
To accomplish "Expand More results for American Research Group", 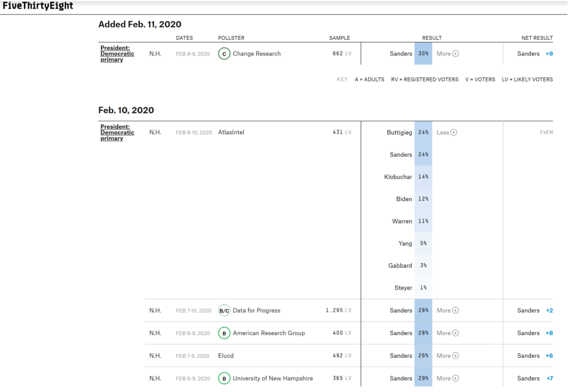I will [x=448, y=333].
